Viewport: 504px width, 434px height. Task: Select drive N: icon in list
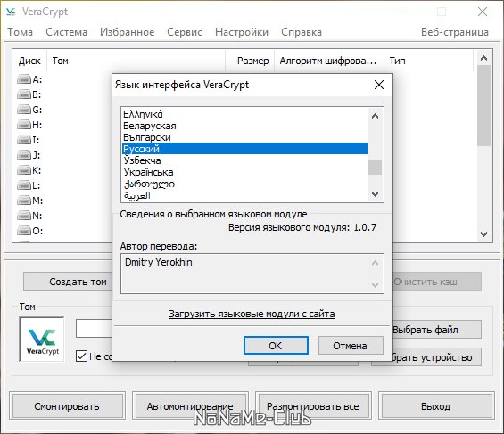coord(24,216)
